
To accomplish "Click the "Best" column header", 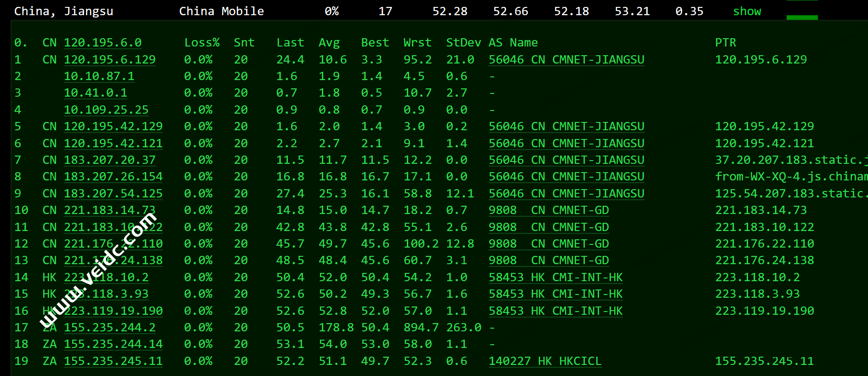I will tap(375, 43).
